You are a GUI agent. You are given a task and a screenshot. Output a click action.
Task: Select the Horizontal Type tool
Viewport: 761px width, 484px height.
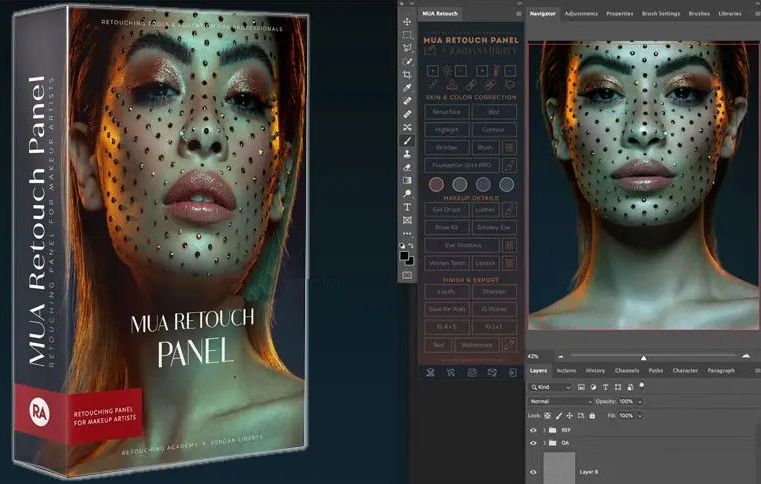click(x=407, y=207)
